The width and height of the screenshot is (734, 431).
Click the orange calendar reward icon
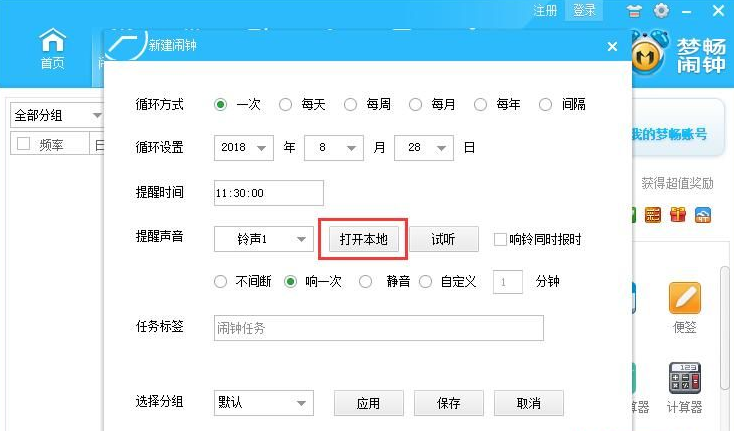653,215
